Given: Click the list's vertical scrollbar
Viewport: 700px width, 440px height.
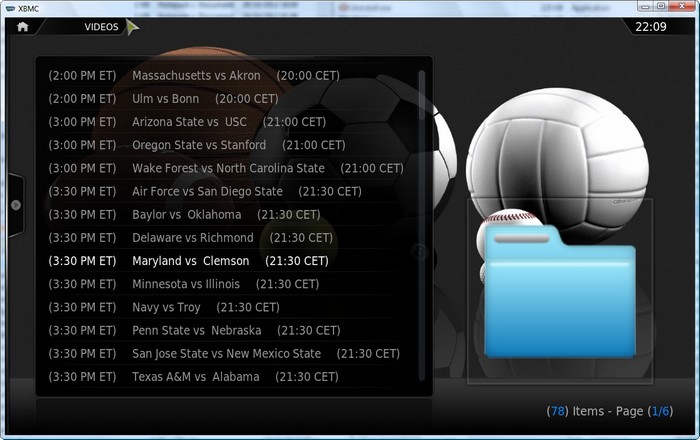Looking at the screenshot, I should pos(421,225).
